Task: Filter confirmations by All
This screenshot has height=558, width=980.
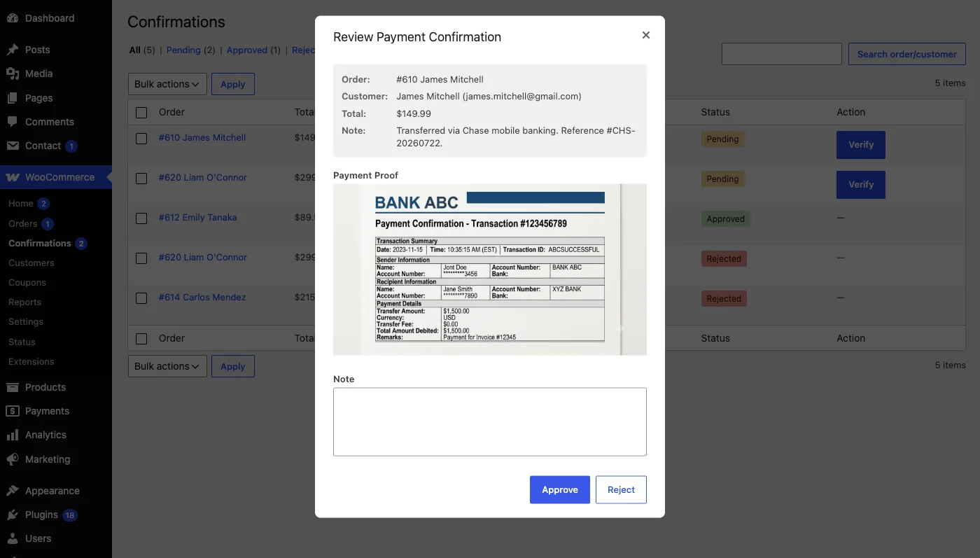Action: (x=135, y=50)
